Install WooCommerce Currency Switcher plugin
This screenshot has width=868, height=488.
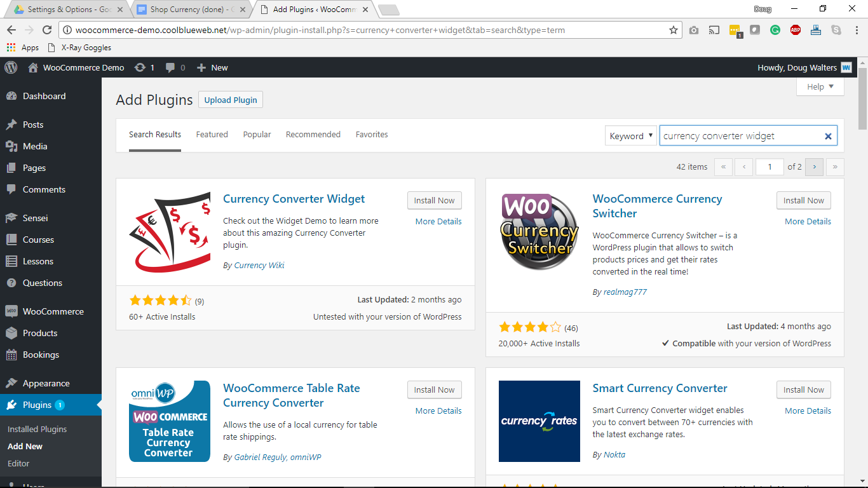(x=804, y=200)
